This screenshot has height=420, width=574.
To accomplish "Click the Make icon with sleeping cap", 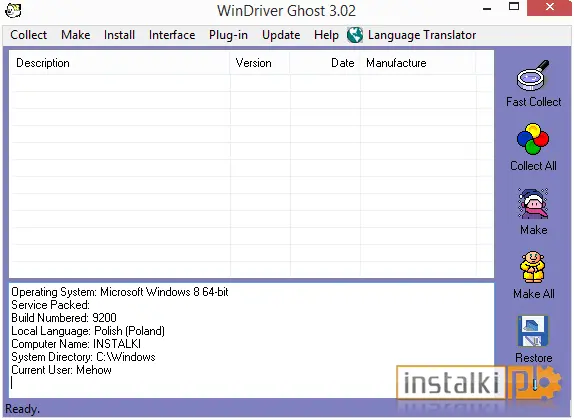I will point(533,204).
